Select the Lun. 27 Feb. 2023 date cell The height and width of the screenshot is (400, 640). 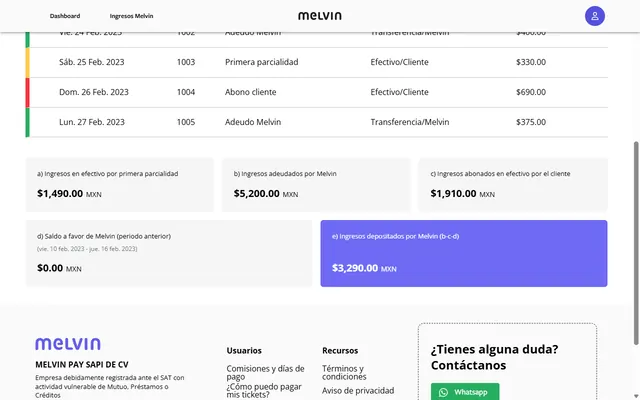(92, 122)
